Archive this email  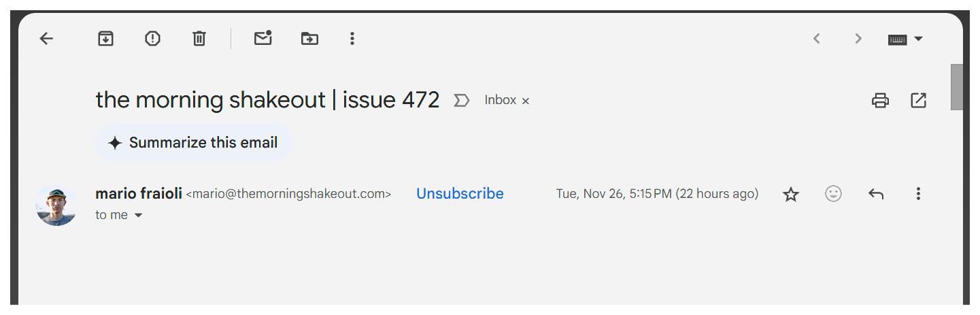click(105, 39)
